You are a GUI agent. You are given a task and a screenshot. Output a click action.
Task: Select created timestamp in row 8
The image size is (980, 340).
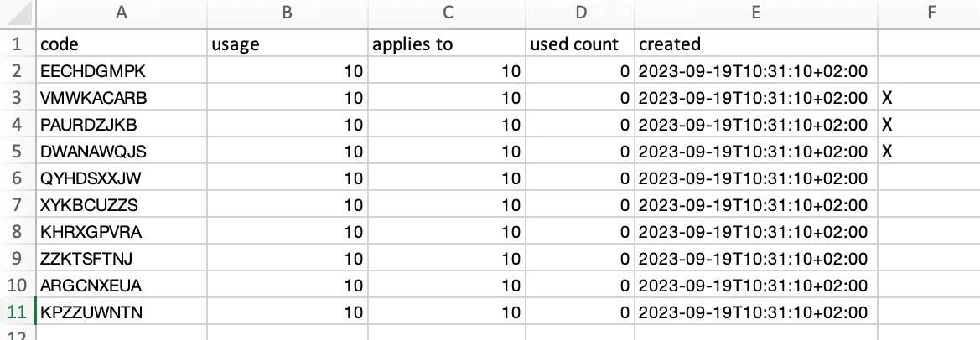755,232
